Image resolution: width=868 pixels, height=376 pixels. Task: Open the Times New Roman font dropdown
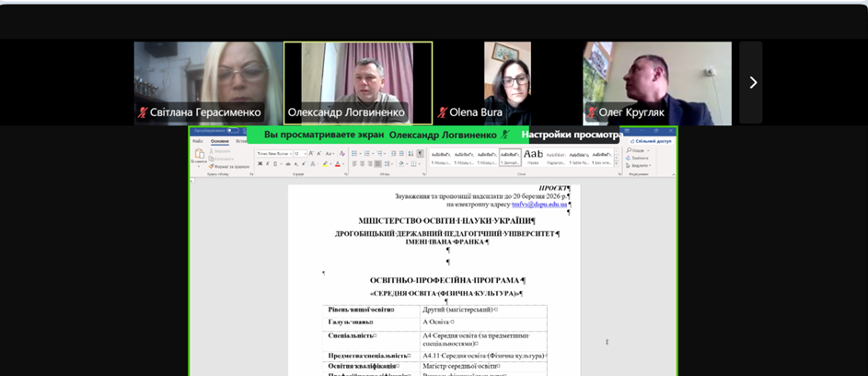click(x=274, y=153)
